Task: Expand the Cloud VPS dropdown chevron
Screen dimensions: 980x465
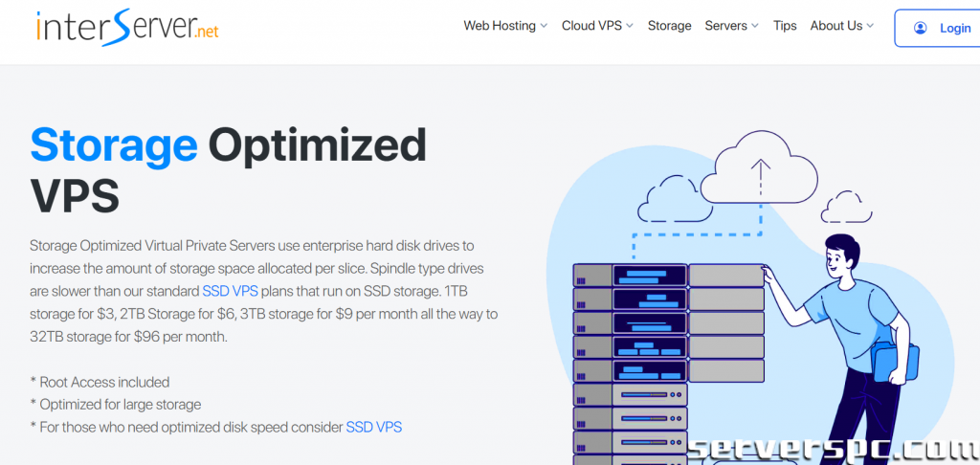Action: click(630, 27)
